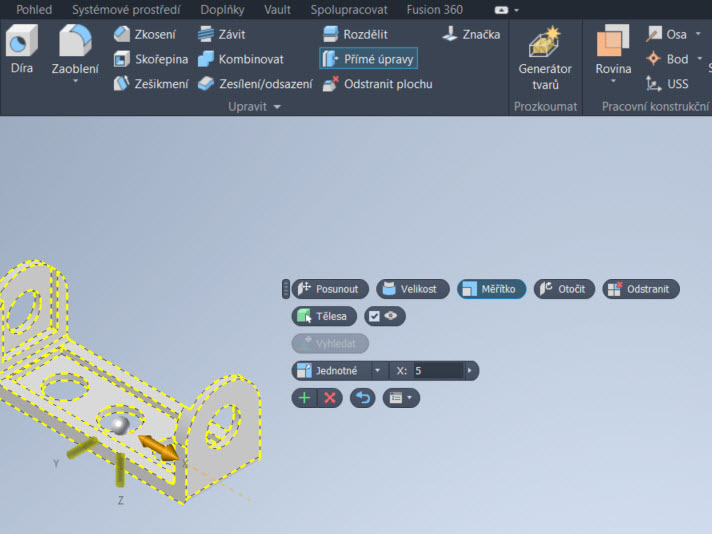Viewport: 712px width, 534px height.
Task: Open the Bod dropdown arrow
Action: point(700,59)
